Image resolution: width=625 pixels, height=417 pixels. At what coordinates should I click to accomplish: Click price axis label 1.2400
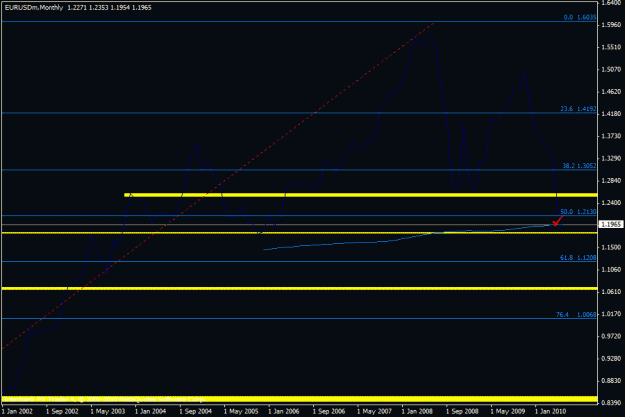(x=611, y=203)
